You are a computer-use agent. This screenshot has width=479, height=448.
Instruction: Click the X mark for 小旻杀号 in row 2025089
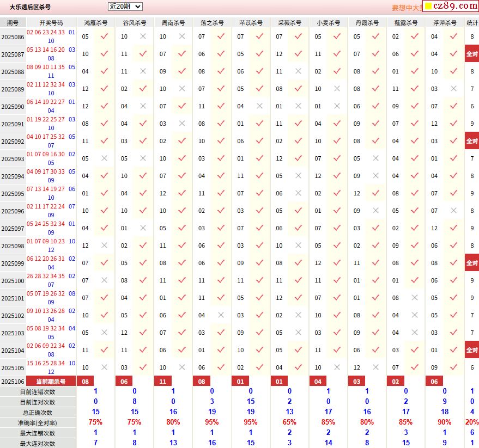click(337, 89)
